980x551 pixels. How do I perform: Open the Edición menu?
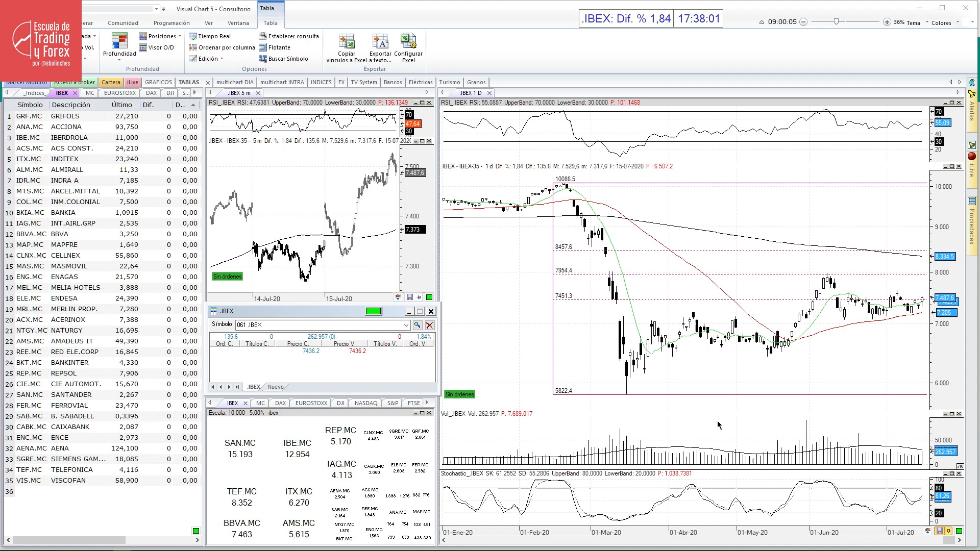click(206, 59)
